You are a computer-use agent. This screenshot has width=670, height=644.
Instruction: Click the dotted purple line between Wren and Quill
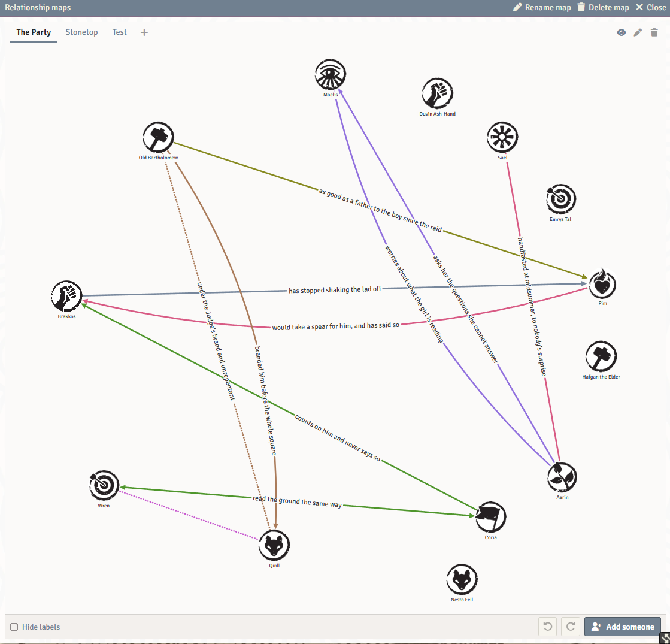tap(189, 515)
